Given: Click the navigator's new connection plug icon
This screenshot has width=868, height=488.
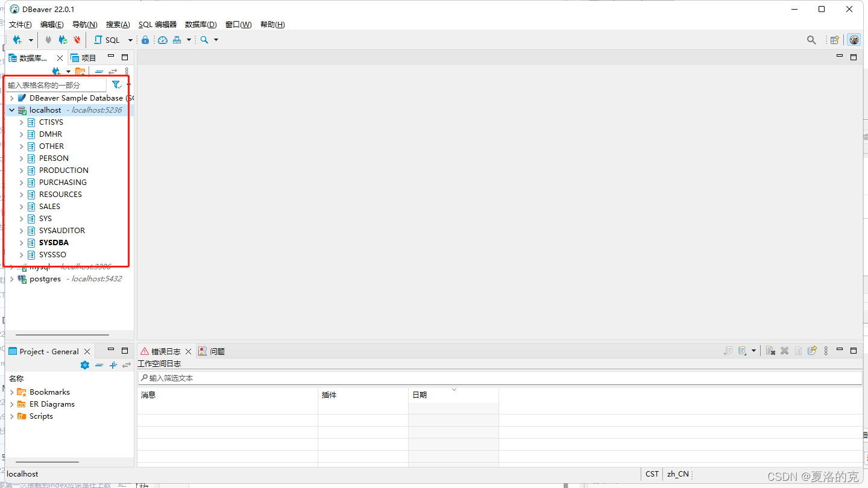Looking at the screenshot, I should pyautogui.click(x=57, y=71).
